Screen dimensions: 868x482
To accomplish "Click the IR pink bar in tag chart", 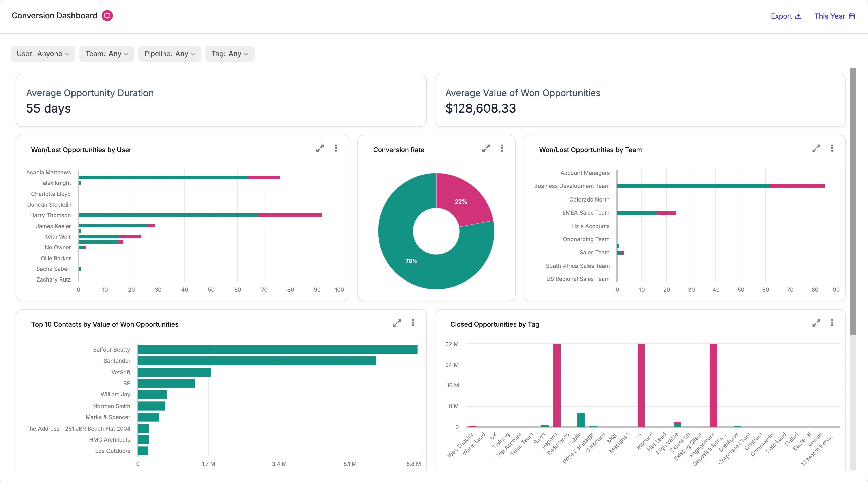I will coord(641,385).
